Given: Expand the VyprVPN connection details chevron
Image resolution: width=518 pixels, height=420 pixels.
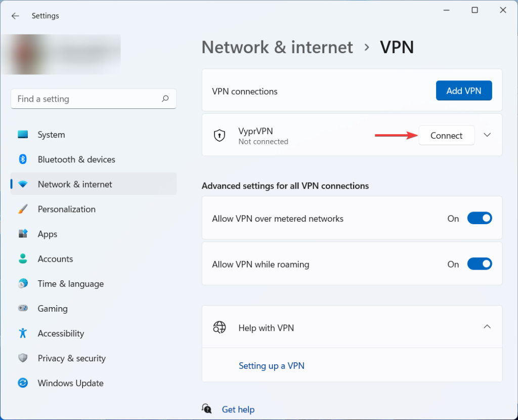Looking at the screenshot, I should click(x=487, y=135).
